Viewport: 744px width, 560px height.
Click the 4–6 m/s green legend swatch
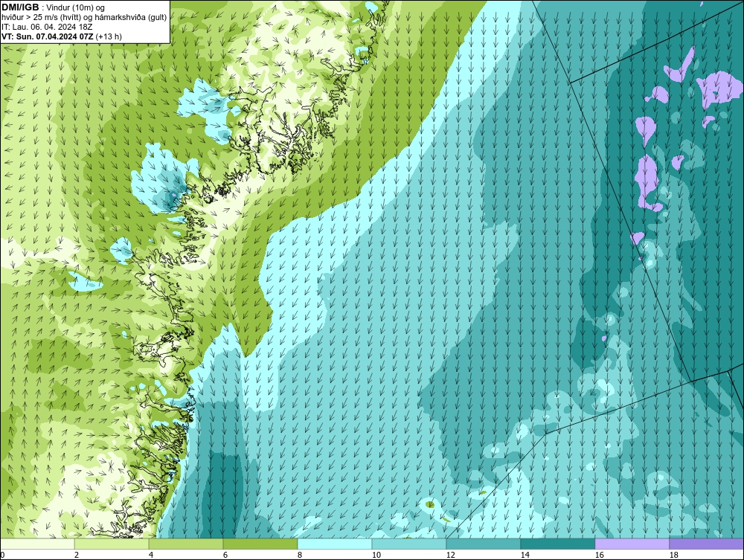pyautogui.click(x=186, y=544)
